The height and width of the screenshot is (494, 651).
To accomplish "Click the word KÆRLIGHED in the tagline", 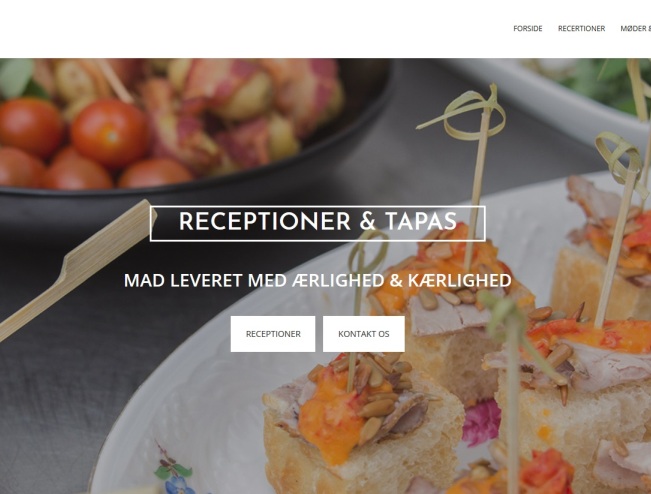I will pos(460,280).
